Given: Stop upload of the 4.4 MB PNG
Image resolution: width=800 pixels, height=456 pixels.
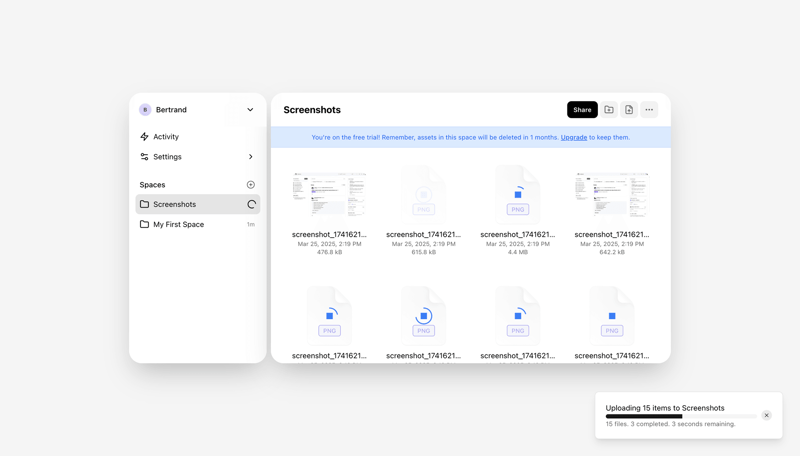Looking at the screenshot, I should (x=518, y=194).
